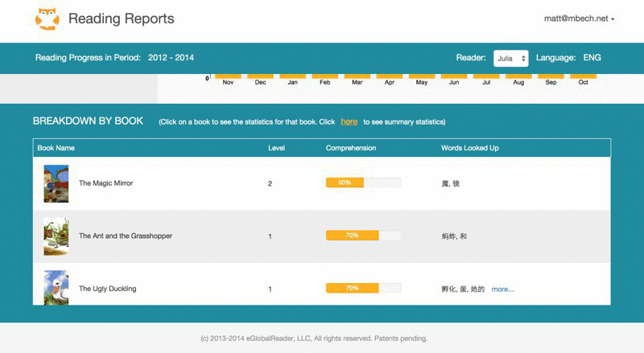Screen dimensions: 644x353
Task: Click the Comprehension column header
Action: pyautogui.click(x=350, y=148)
